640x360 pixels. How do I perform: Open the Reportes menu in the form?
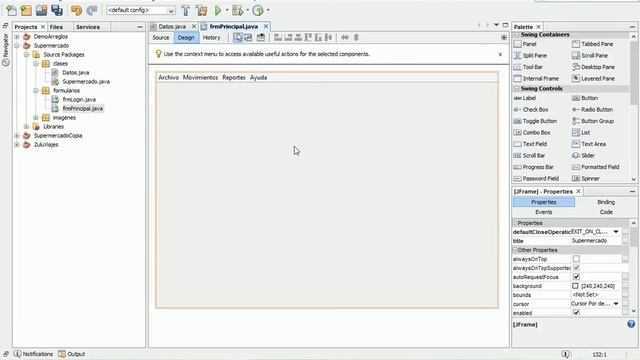[x=234, y=78]
